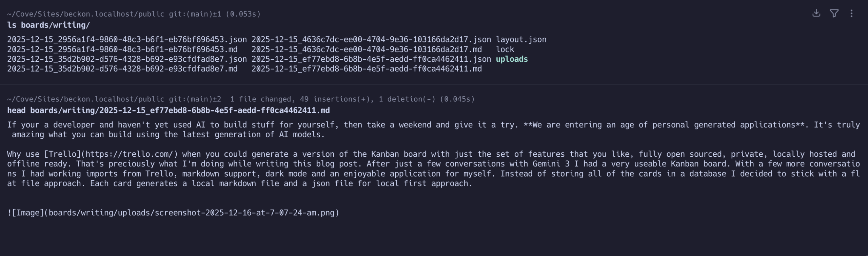Click the layout.json file name
Viewport: 868px width, 256px height.
[x=521, y=40]
